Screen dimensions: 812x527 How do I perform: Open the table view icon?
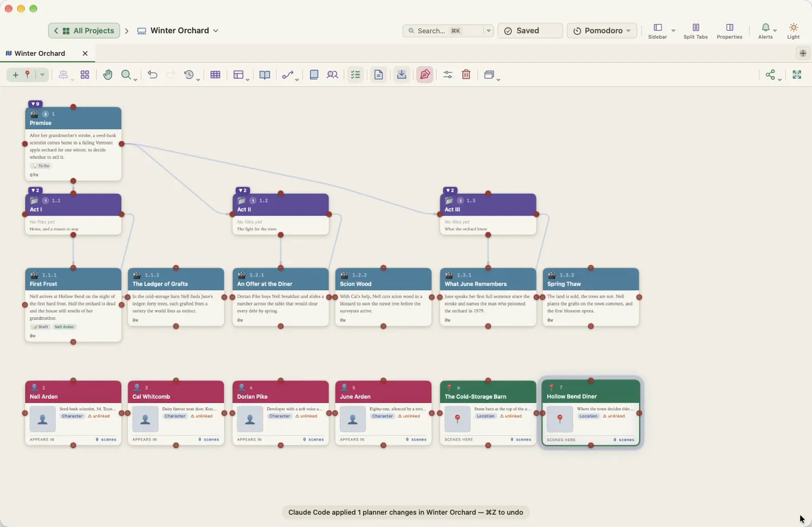[215, 75]
